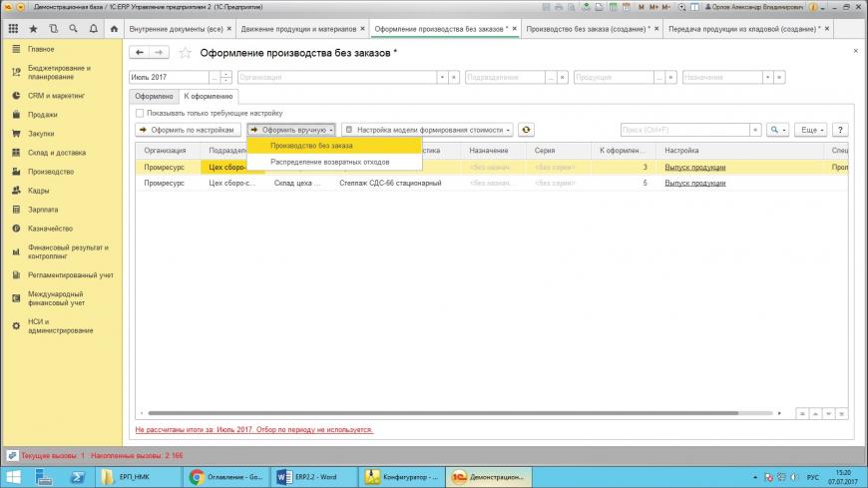
Task: Click the 'Оформить по настройкам' button
Action: pos(188,130)
